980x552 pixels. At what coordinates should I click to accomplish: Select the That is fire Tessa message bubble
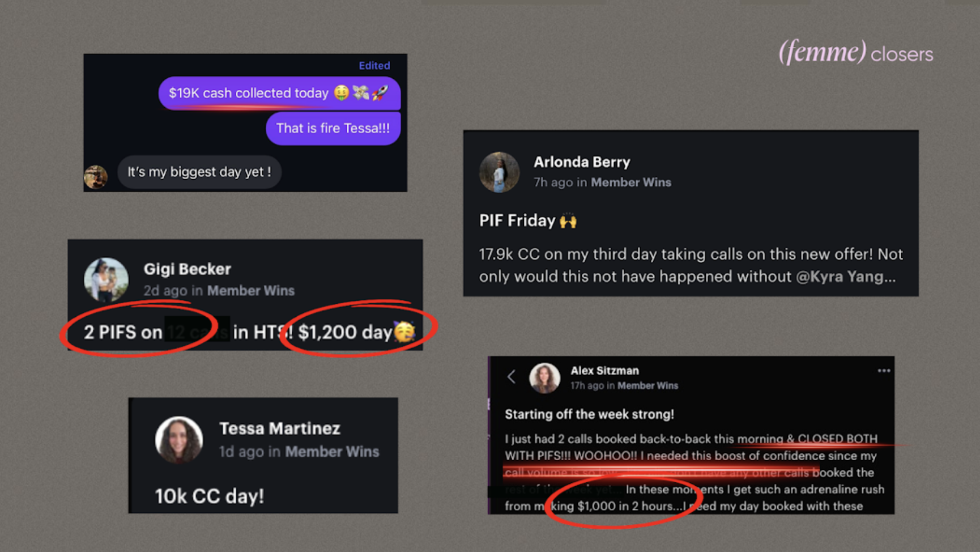pos(333,128)
